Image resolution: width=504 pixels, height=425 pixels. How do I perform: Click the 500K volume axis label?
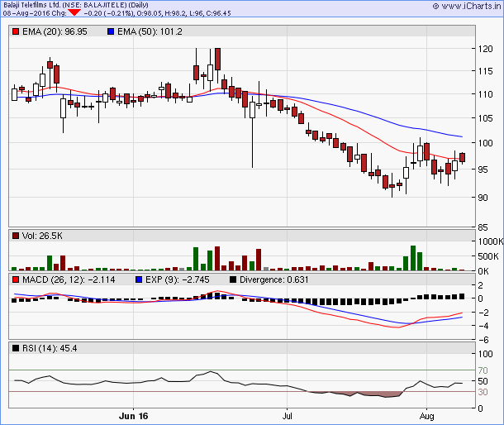tap(488, 256)
